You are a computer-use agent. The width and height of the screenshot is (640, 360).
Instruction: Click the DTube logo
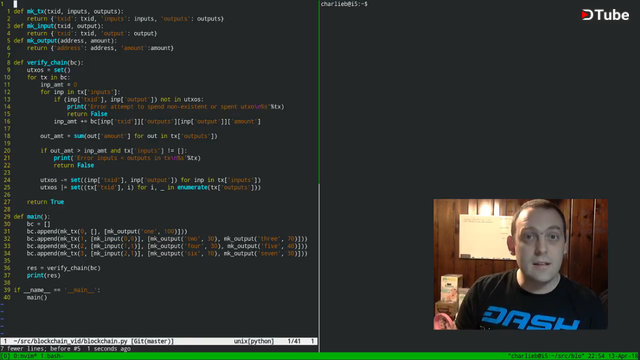click(605, 15)
